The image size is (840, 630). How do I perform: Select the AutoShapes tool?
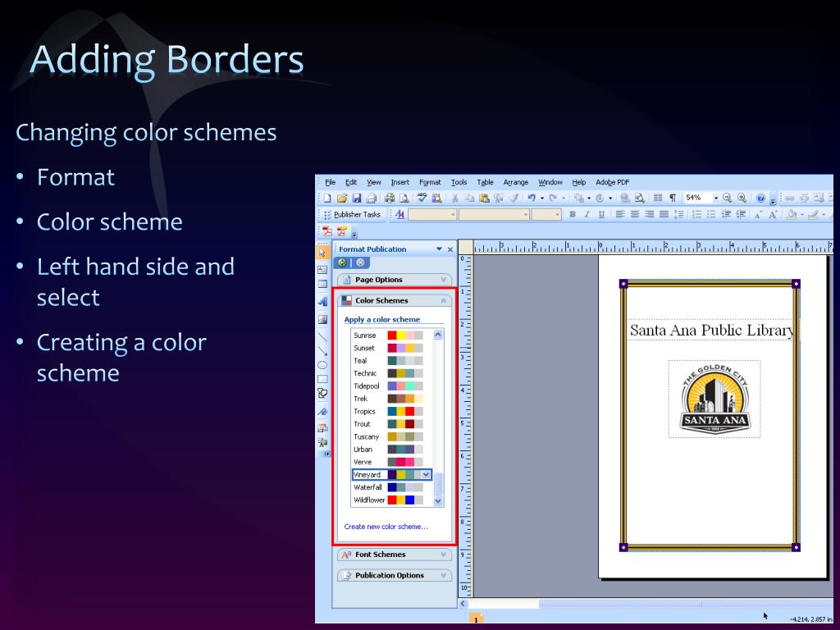[x=322, y=393]
